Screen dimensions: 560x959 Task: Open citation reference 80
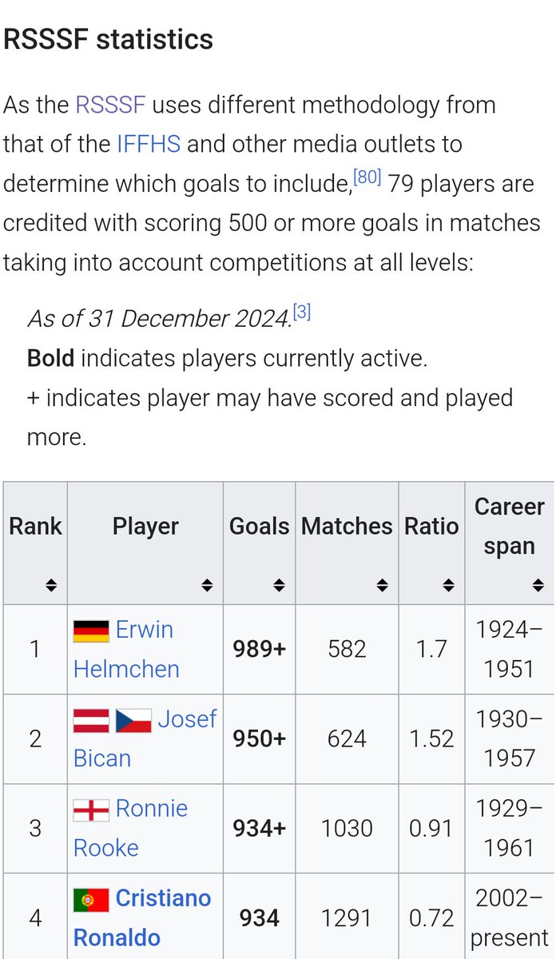pyautogui.click(x=367, y=177)
